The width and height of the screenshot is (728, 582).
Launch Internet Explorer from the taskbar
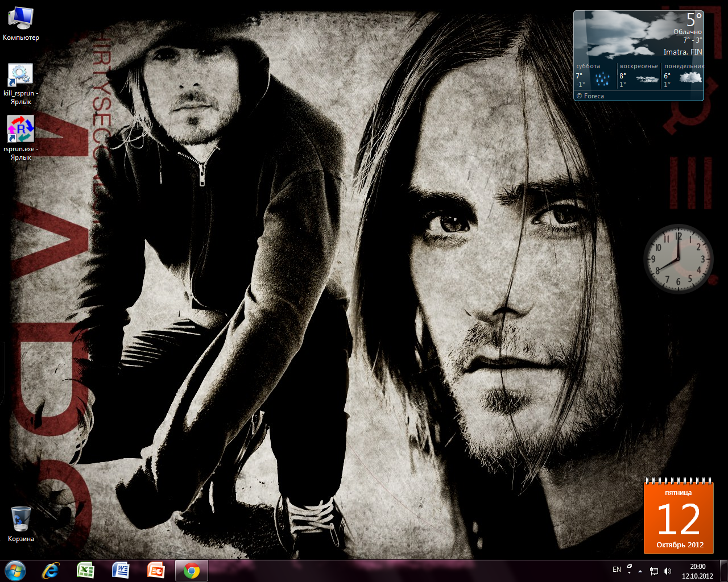click(x=51, y=571)
